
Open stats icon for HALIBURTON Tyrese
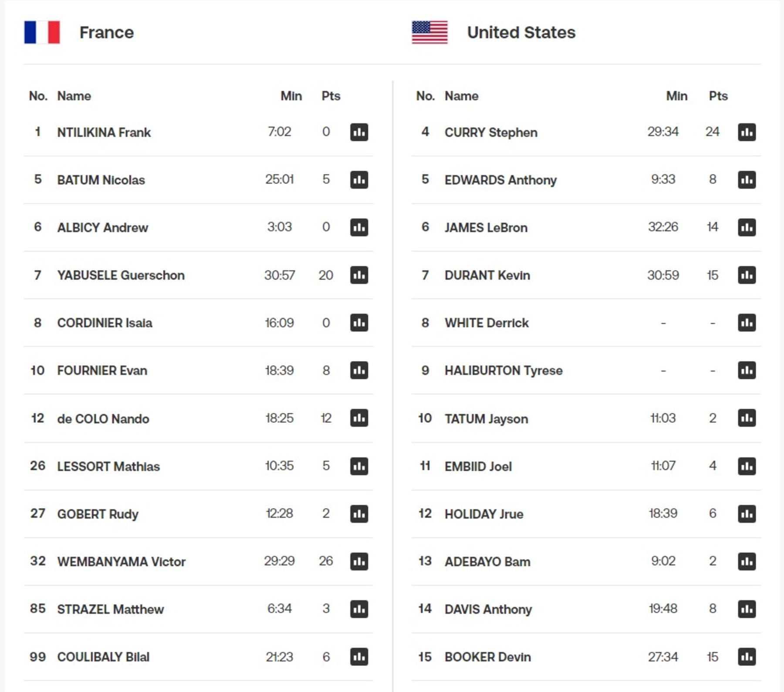pos(747,371)
